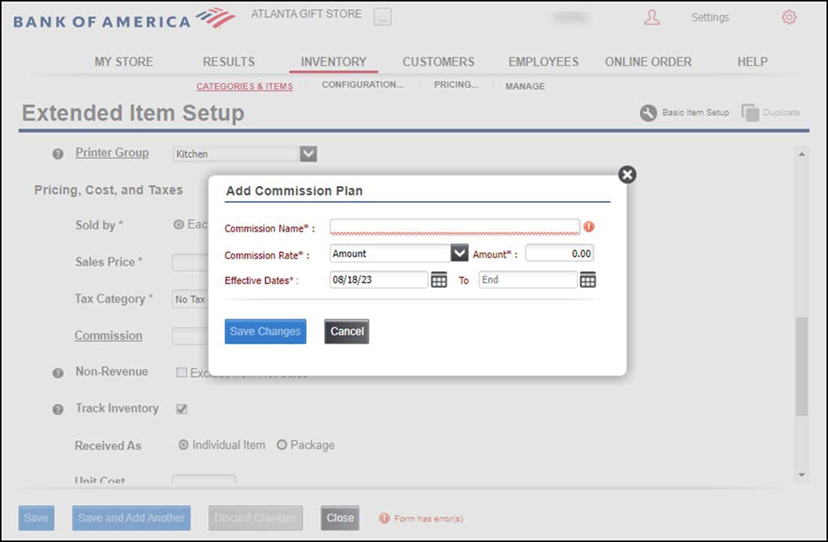Click the user profile icon
Image resolution: width=828 pixels, height=542 pixels.
click(x=652, y=17)
